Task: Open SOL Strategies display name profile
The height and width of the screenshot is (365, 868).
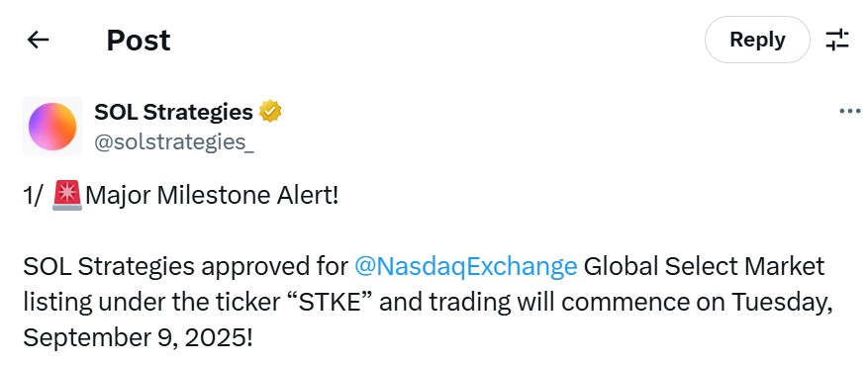Action: click(173, 112)
